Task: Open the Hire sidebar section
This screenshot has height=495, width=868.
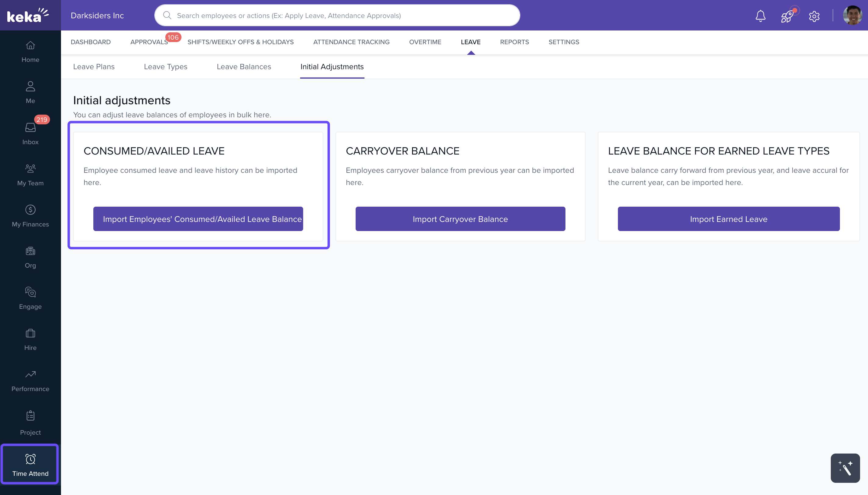Action: pyautogui.click(x=30, y=339)
